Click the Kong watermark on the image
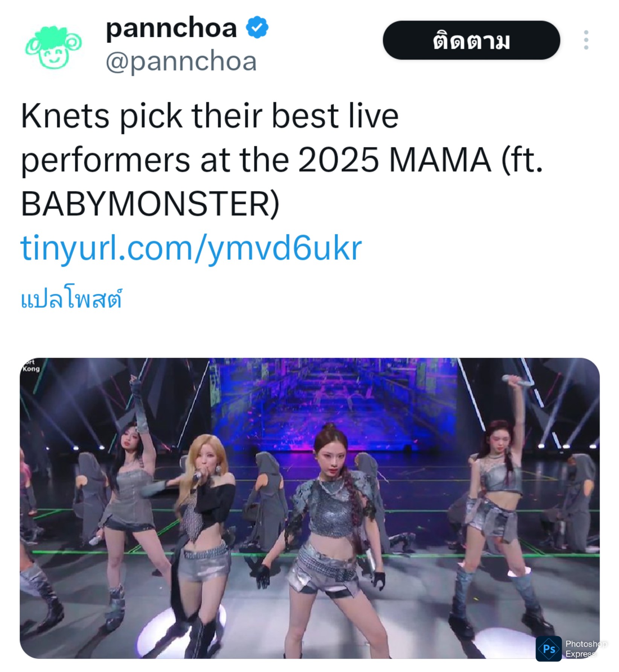 [31, 368]
